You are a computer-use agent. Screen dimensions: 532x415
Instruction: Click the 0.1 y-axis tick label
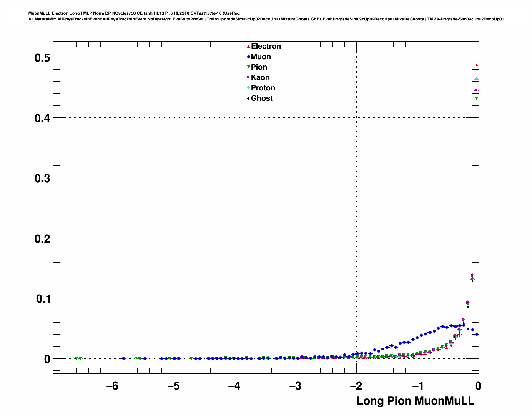(42, 299)
